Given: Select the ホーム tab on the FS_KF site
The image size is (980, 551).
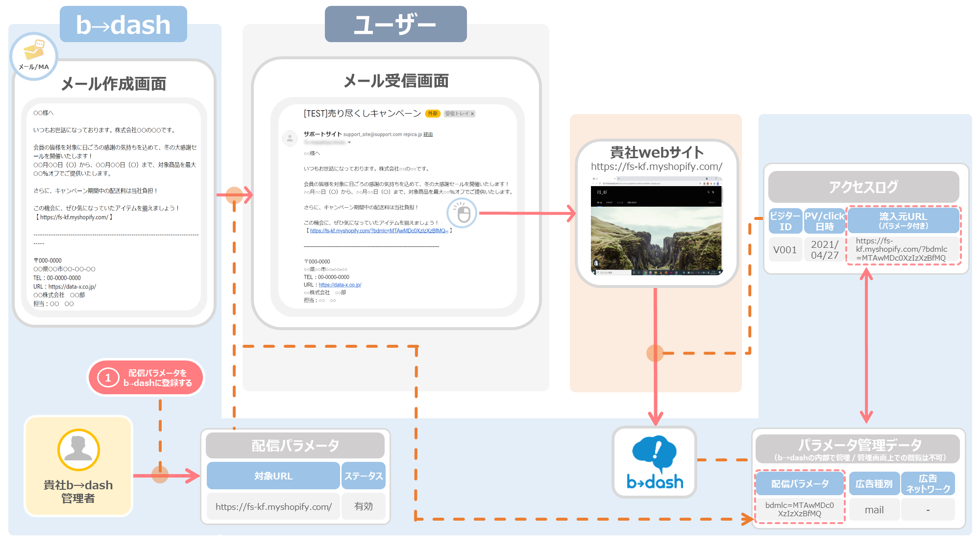Looking at the screenshot, I should coord(599,202).
